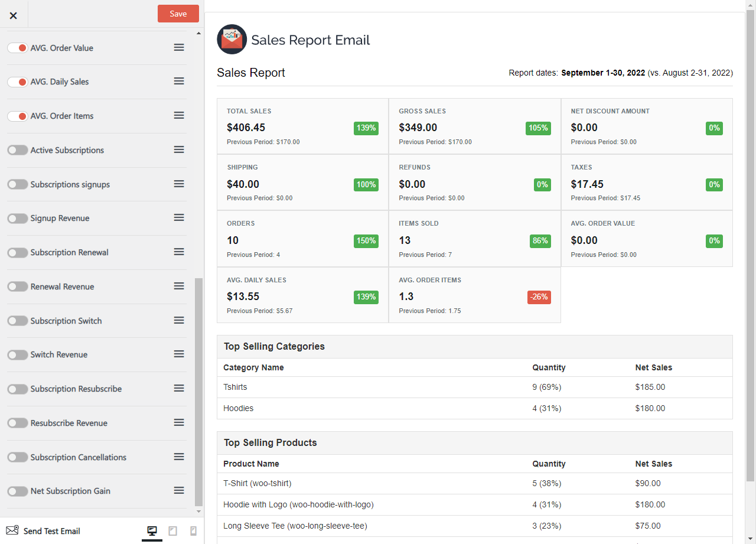
Task: Open the mobile preview mode
Action: 193,530
